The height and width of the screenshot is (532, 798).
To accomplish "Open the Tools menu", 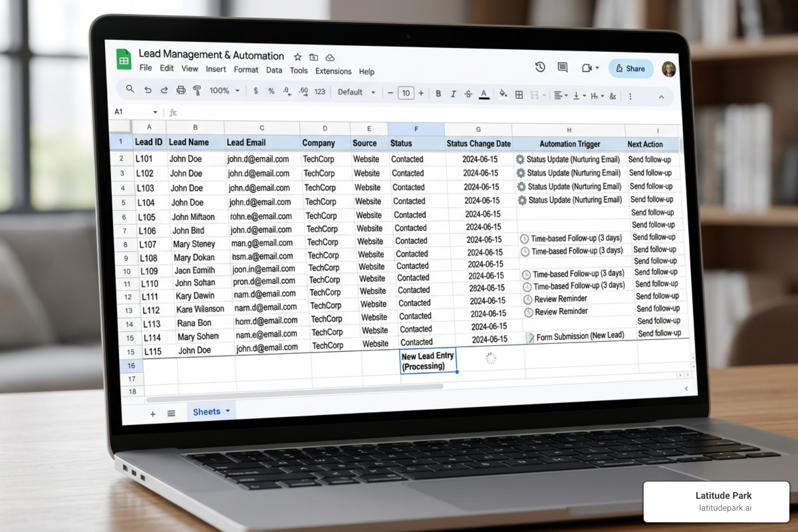I will pos(299,71).
